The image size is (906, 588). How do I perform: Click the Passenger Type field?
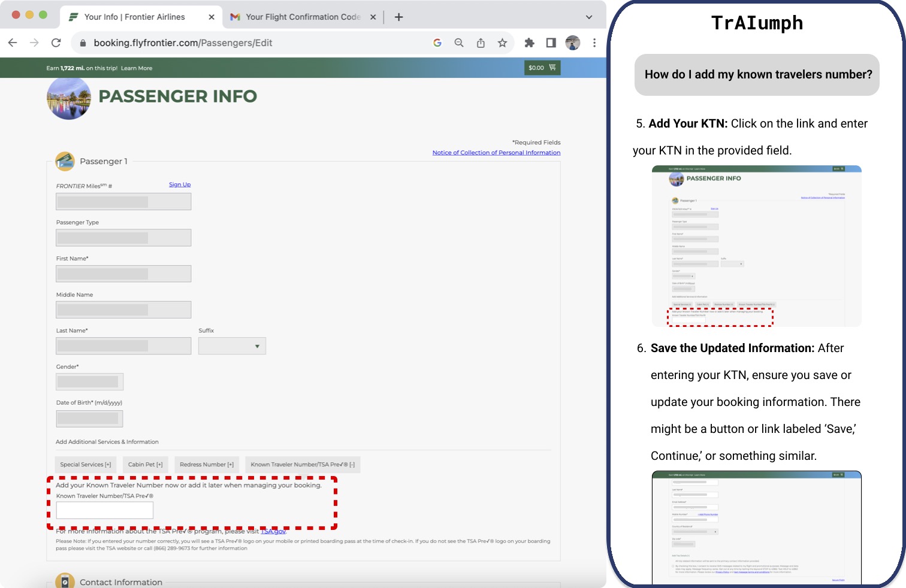123,238
